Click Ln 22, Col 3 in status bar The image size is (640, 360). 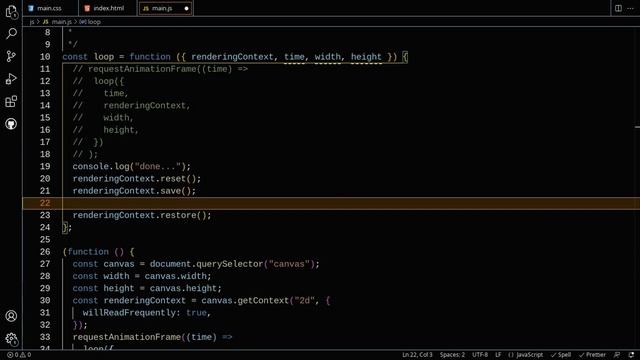[417, 355]
